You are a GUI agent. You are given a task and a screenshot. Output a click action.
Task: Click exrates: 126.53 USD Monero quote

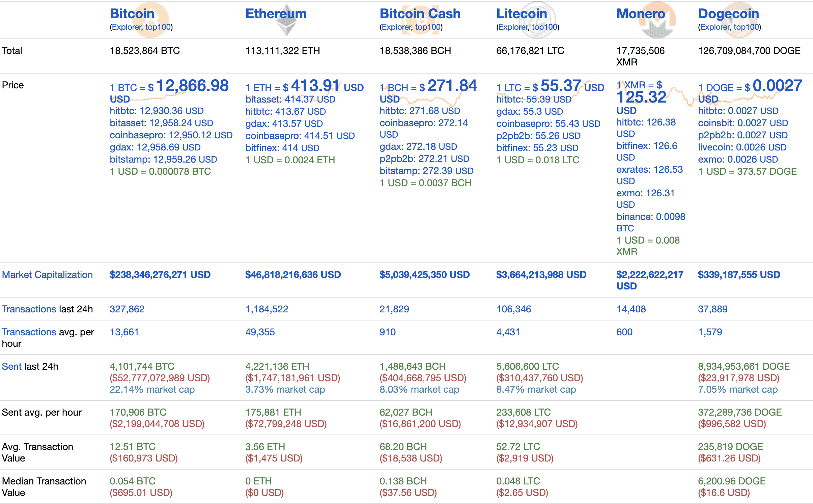[x=649, y=175]
